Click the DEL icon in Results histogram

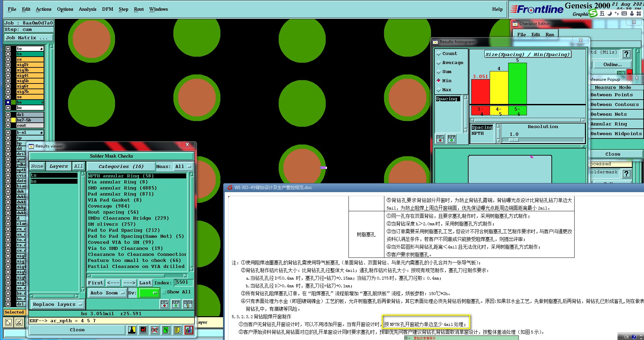click(440, 138)
